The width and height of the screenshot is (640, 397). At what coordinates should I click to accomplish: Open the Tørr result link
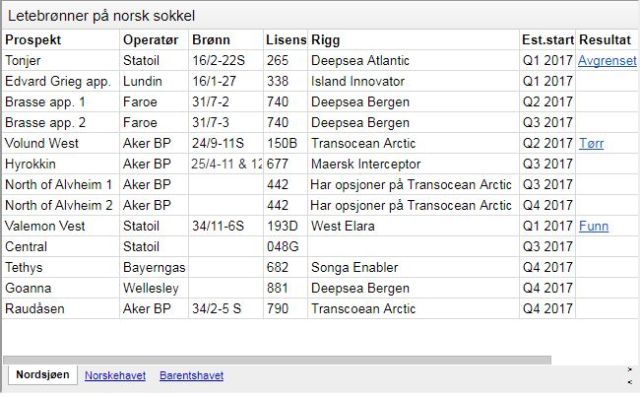(591, 143)
